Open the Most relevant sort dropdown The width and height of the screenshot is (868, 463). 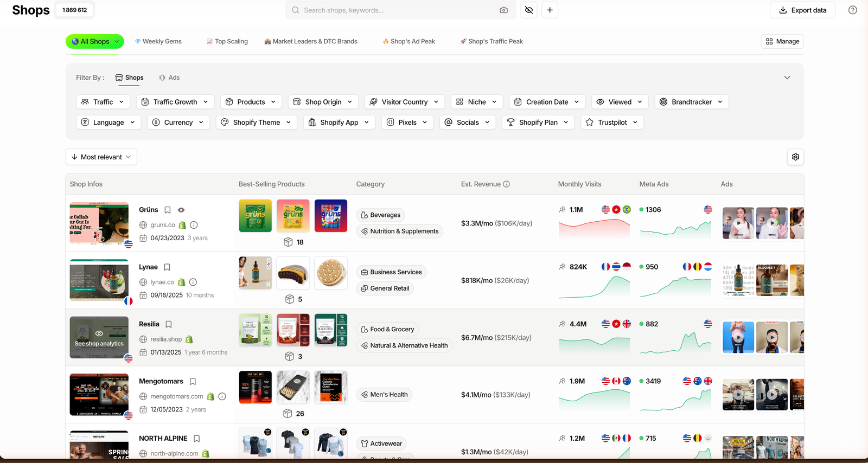pyautogui.click(x=101, y=157)
